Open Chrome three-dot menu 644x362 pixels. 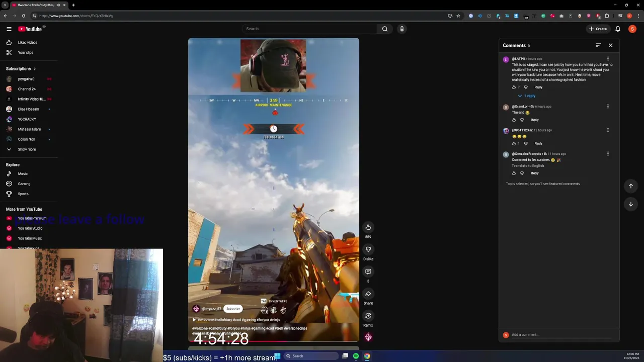coord(638,16)
